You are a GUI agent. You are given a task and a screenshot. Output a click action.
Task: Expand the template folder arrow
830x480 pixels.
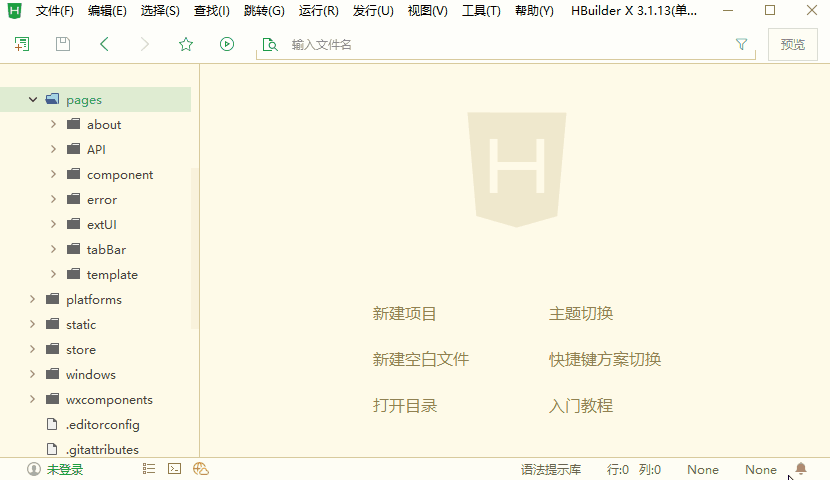coord(53,274)
